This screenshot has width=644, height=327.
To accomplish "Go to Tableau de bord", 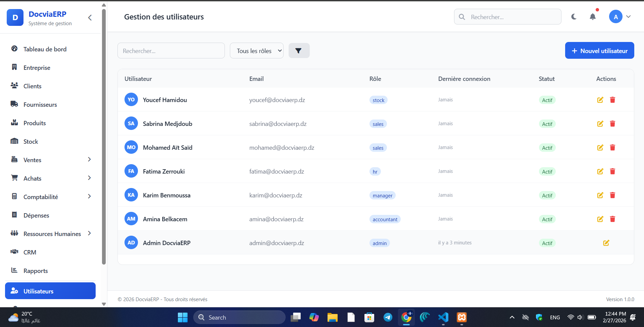I will click(x=45, y=49).
